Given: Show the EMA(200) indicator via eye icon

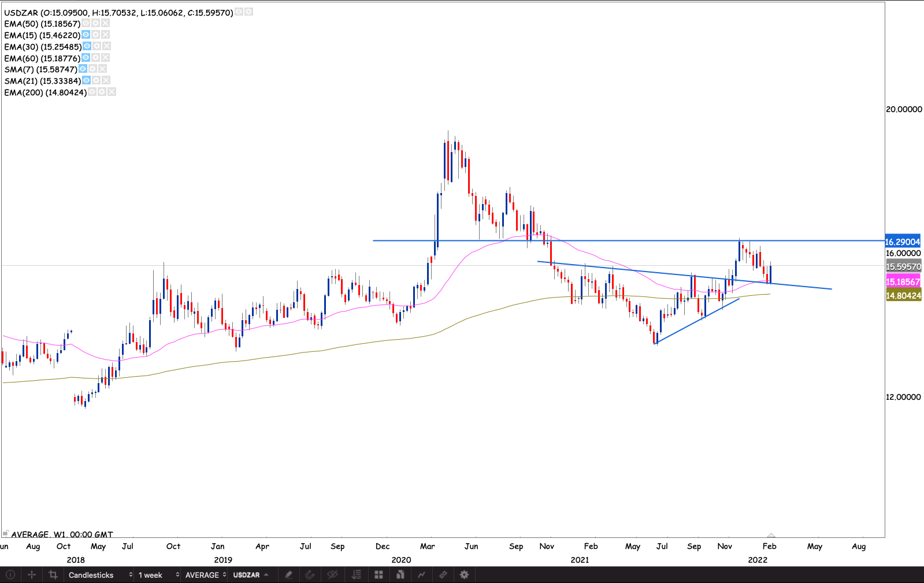Looking at the screenshot, I should [x=92, y=92].
